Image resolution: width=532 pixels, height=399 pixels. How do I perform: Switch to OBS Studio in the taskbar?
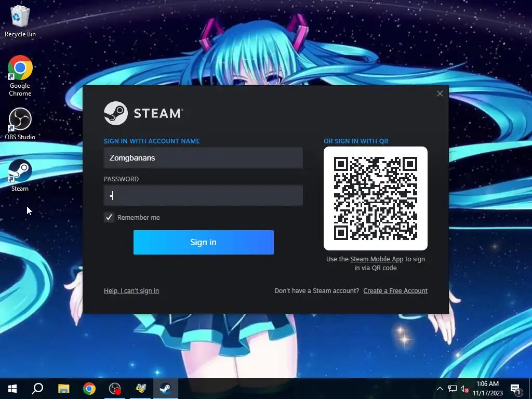pyautogui.click(x=115, y=389)
